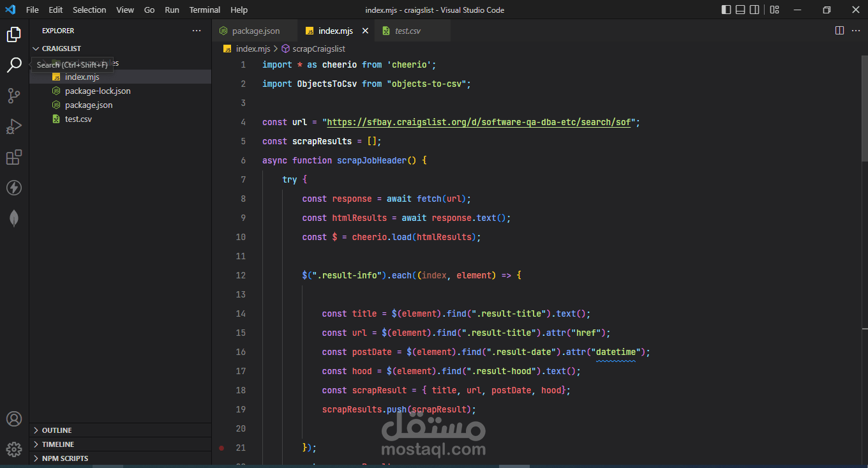
Task: Click the window title text
Action: (435, 10)
